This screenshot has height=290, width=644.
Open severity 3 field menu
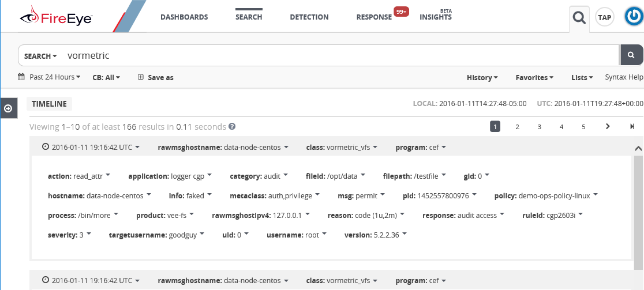pyautogui.click(x=70, y=235)
